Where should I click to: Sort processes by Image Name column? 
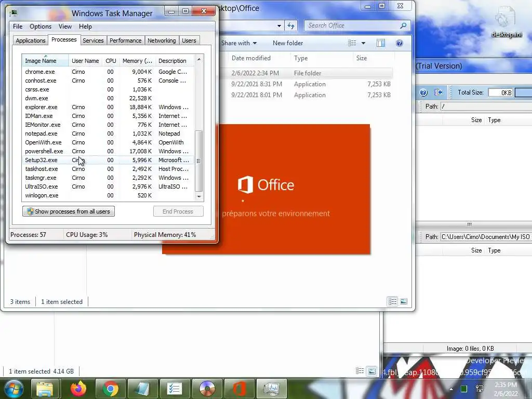click(x=45, y=61)
